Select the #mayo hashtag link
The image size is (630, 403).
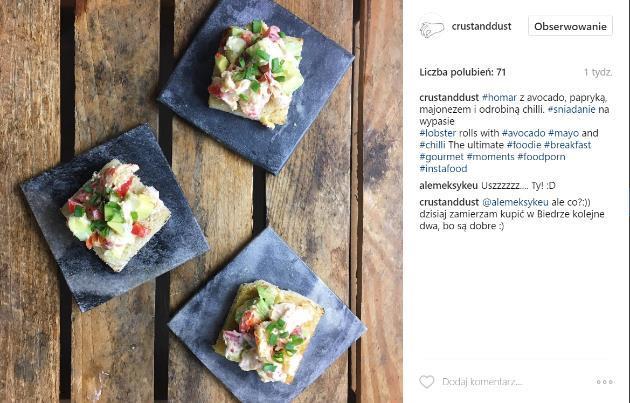tap(563, 133)
